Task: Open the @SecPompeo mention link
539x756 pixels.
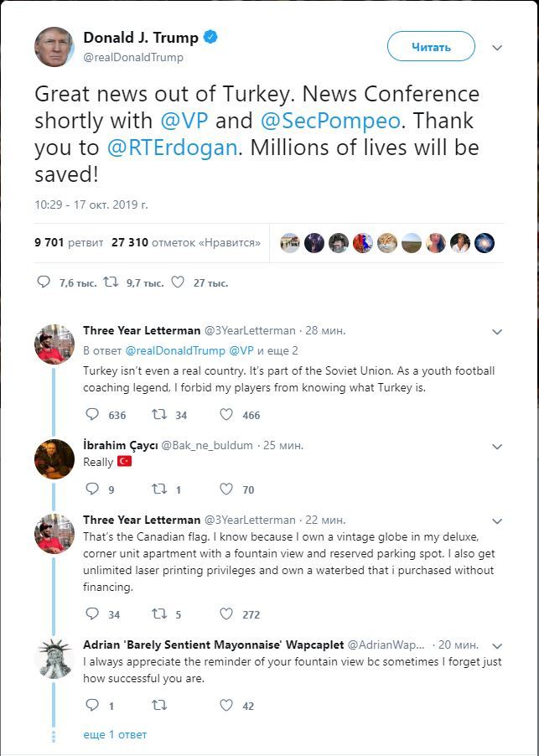Action: 331,120
